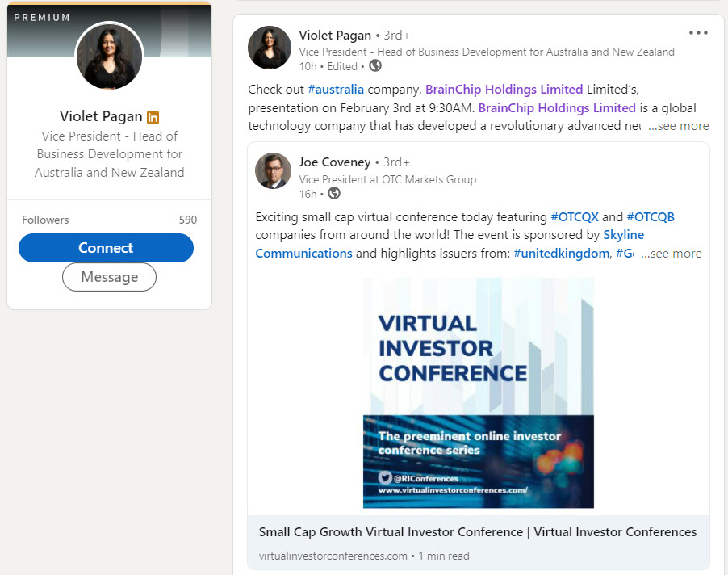Screen dimensions: 728x575
Task: Follow the #OTCQX hashtag link
Action: pyautogui.click(x=574, y=216)
